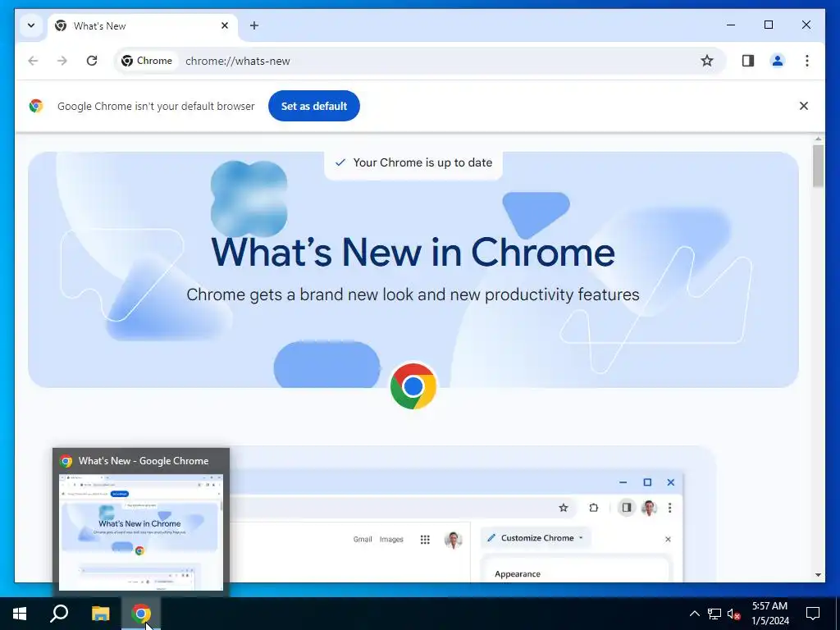Image resolution: width=840 pixels, height=630 pixels.
Task: Open the profile avatar menu
Action: click(x=778, y=61)
